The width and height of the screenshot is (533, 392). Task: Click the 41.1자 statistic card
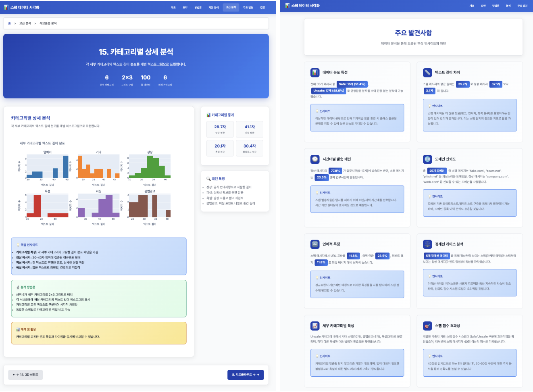click(250, 129)
